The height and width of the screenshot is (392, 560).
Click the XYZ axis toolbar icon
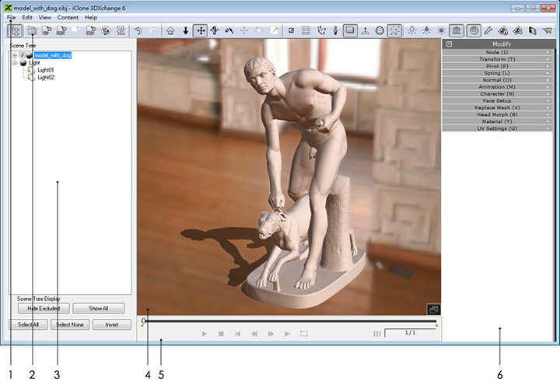321,30
